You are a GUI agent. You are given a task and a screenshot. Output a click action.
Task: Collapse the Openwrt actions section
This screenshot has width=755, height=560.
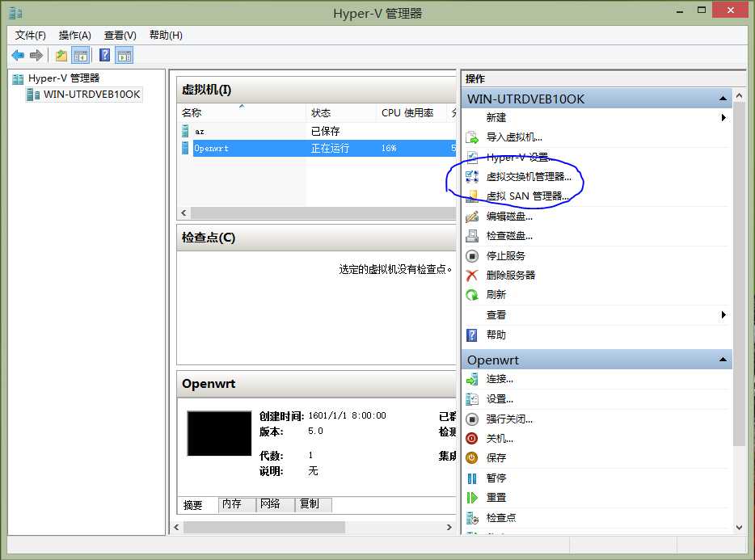723,360
